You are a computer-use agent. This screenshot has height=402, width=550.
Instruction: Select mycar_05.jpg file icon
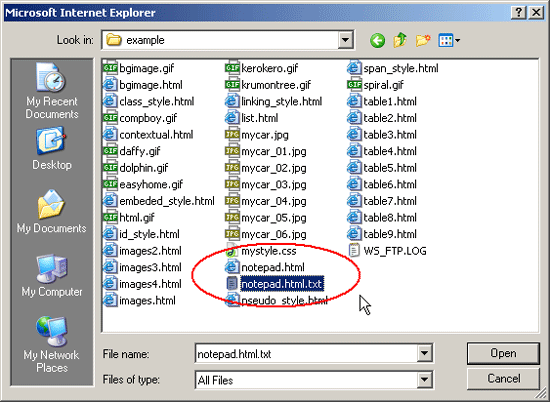(232, 217)
